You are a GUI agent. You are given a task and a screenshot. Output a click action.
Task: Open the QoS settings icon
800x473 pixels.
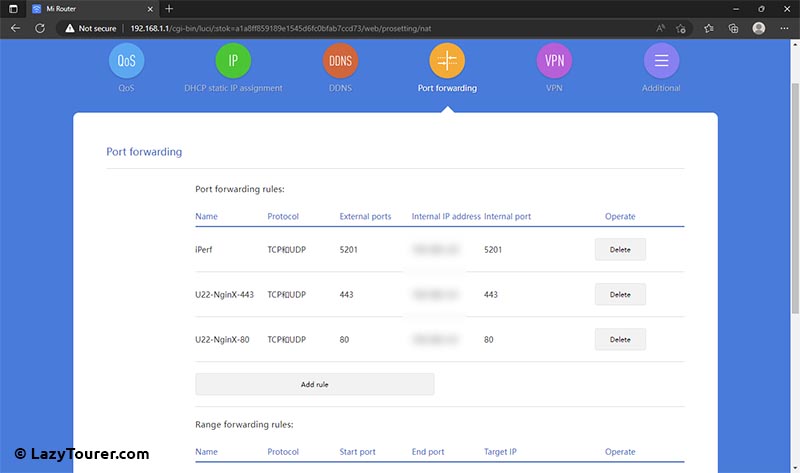[126, 61]
